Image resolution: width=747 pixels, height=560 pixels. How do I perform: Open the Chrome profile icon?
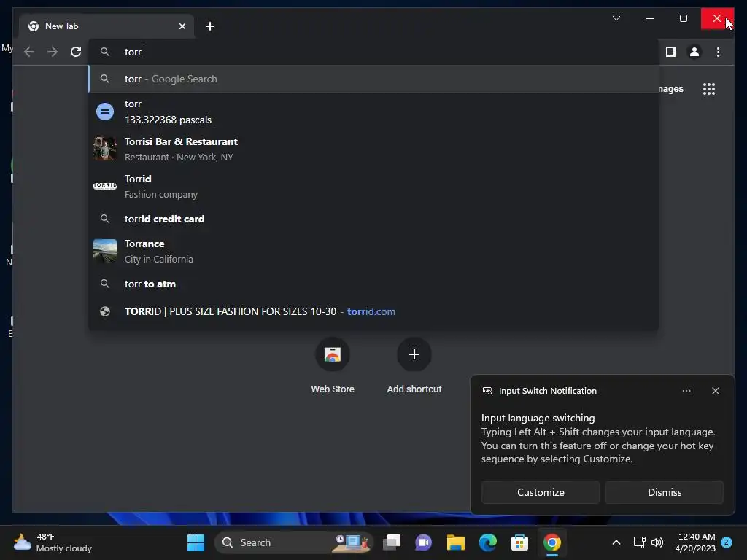coord(694,52)
